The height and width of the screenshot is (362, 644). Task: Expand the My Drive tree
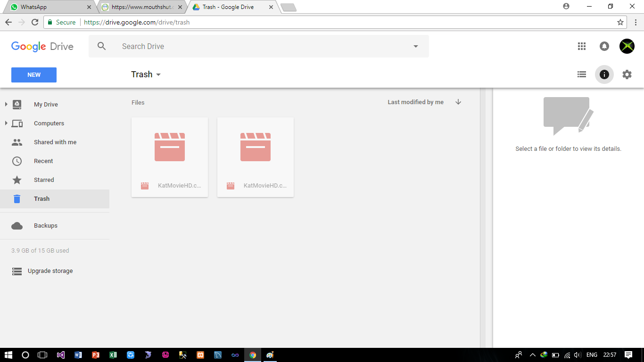click(x=6, y=104)
